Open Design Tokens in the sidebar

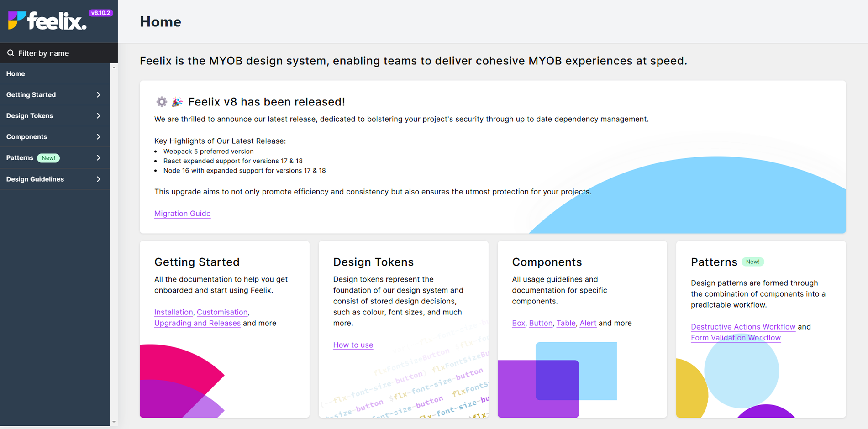coord(55,115)
